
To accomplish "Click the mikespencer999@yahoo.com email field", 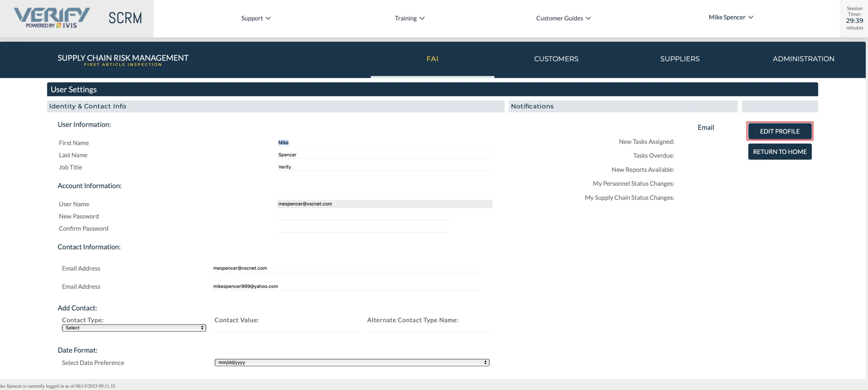I will pyautogui.click(x=347, y=286).
